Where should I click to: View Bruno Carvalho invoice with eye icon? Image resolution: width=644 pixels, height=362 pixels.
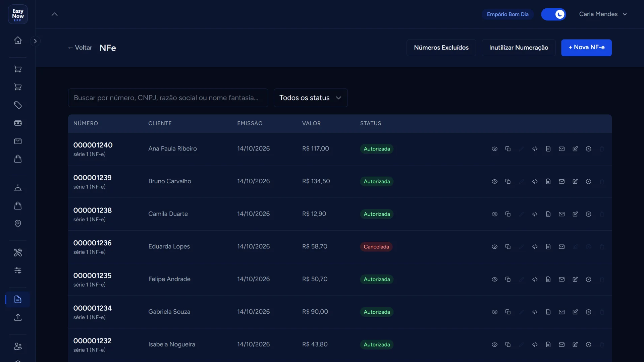click(x=494, y=181)
